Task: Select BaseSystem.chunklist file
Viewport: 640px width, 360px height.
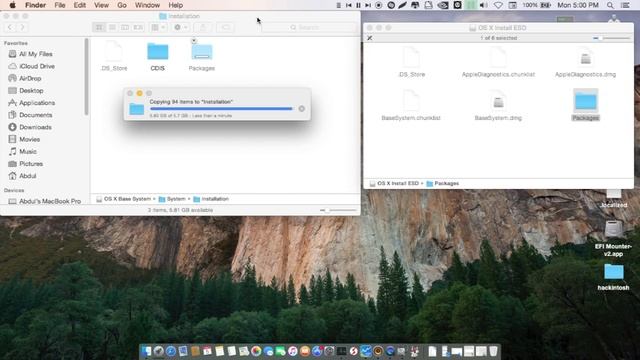Action: pos(411,106)
